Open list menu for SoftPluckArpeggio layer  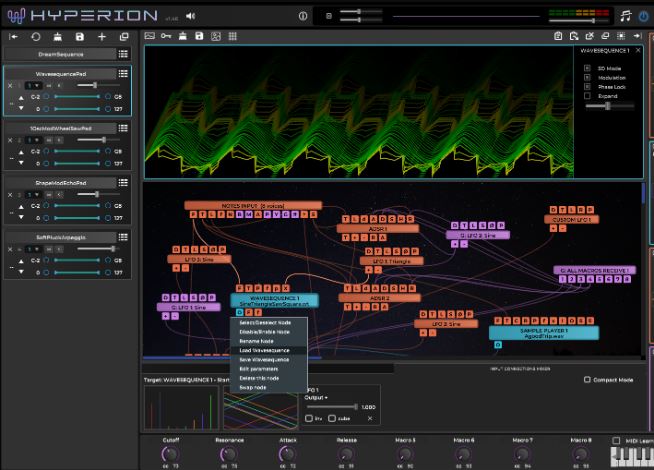(123, 237)
